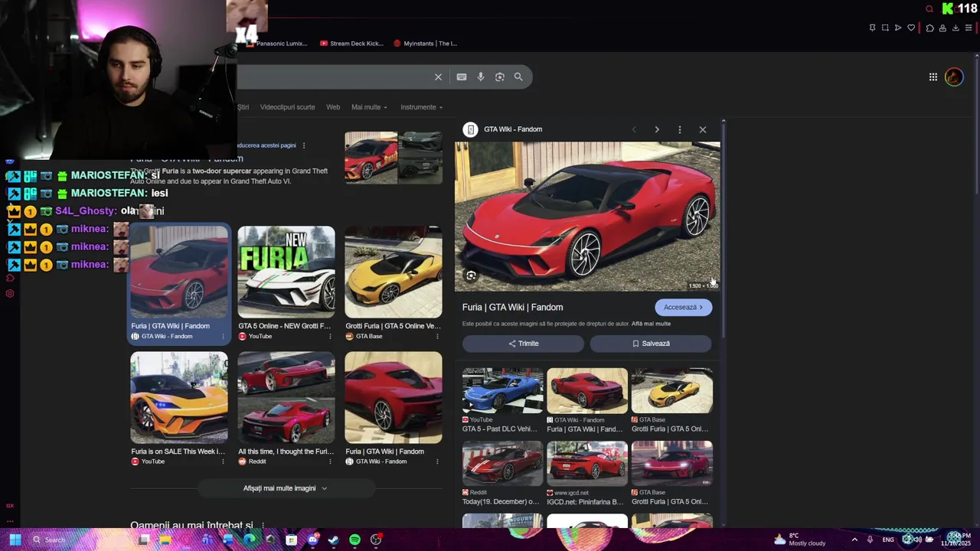Click the red search icon in the browser top bar
The height and width of the screenshot is (551, 980).
[x=929, y=9]
